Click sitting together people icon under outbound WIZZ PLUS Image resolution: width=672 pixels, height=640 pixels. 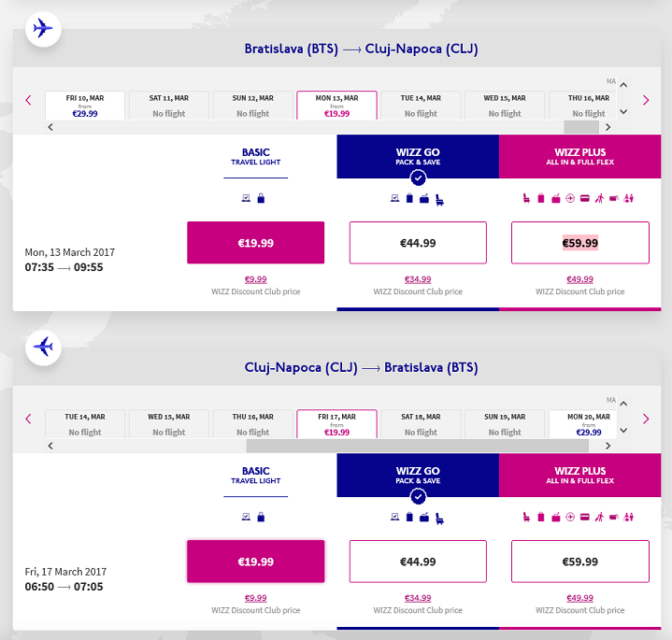(629, 198)
